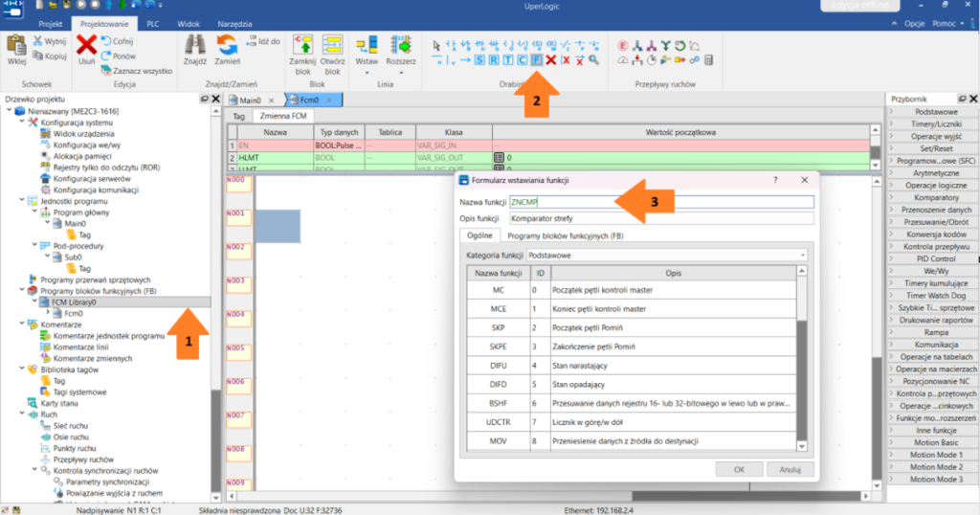Open the PLC ribbon tab

tap(152, 24)
